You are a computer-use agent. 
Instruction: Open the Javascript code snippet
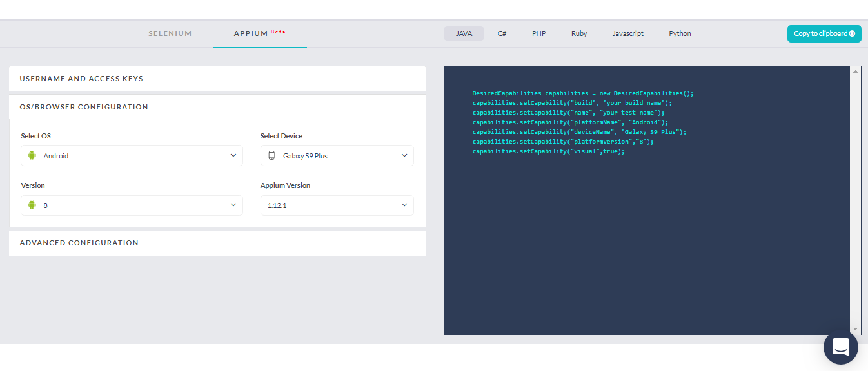tap(627, 33)
